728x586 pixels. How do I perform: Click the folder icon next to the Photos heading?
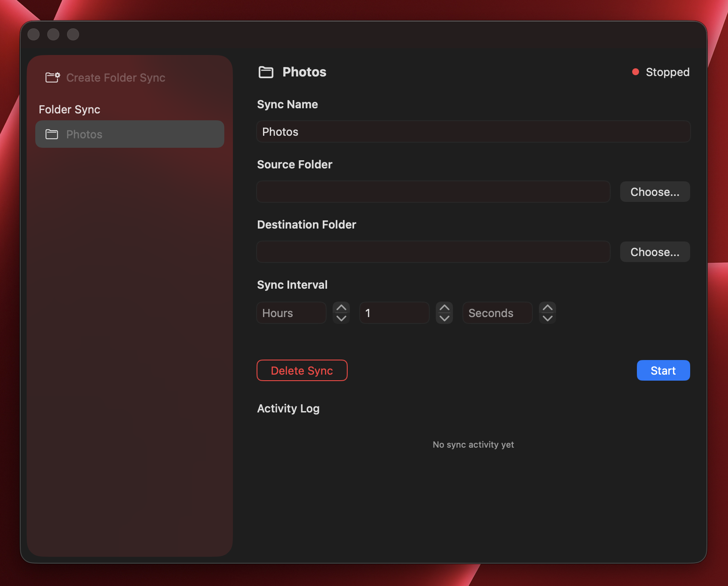[x=266, y=72]
